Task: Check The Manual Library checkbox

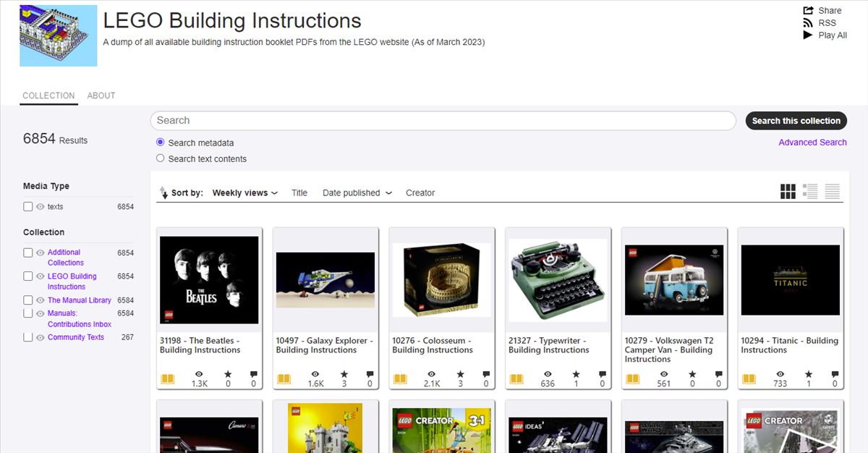Action: coord(27,300)
